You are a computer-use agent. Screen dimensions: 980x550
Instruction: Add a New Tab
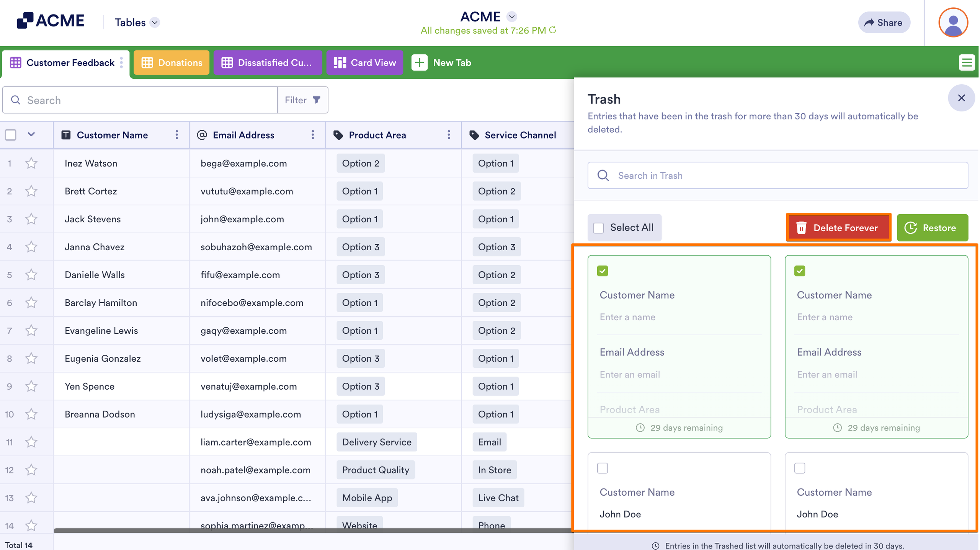pyautogui.click(x=441, y=62)
